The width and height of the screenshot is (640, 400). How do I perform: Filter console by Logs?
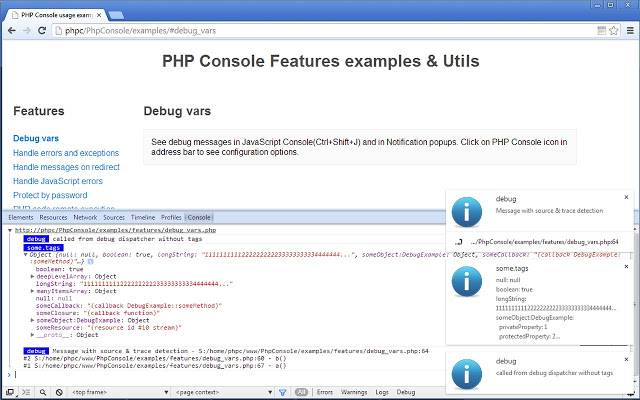[382, 392]
